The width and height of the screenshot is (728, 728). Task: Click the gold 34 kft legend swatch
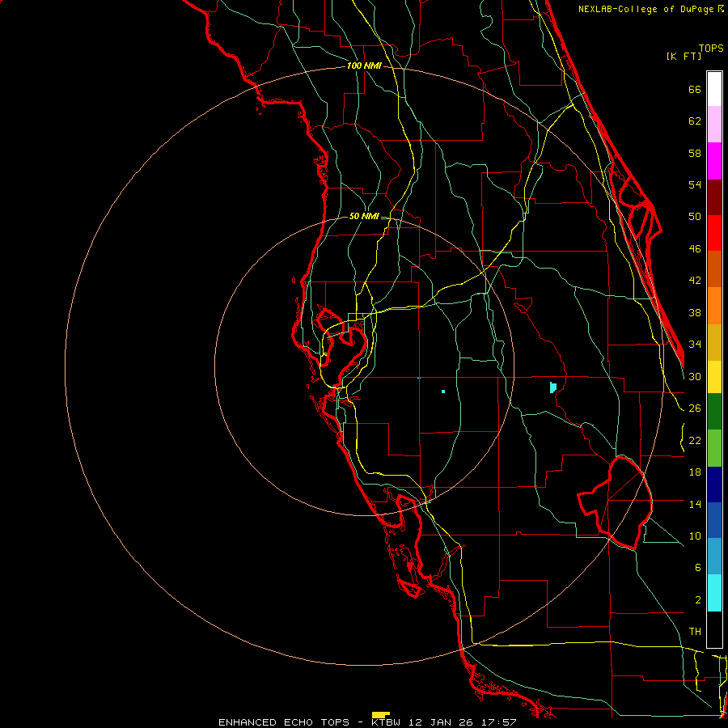(714, 342)
